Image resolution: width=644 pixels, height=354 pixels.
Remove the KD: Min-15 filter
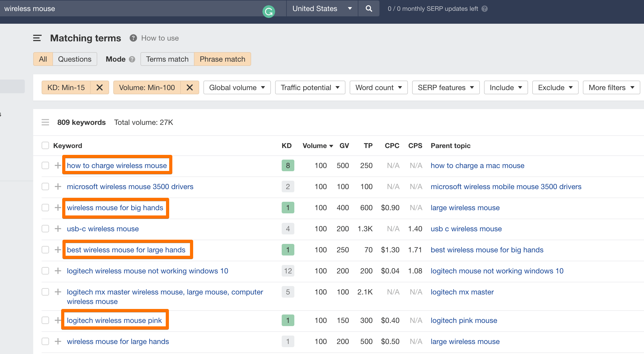pyautogui.click(x=100, y=87)
